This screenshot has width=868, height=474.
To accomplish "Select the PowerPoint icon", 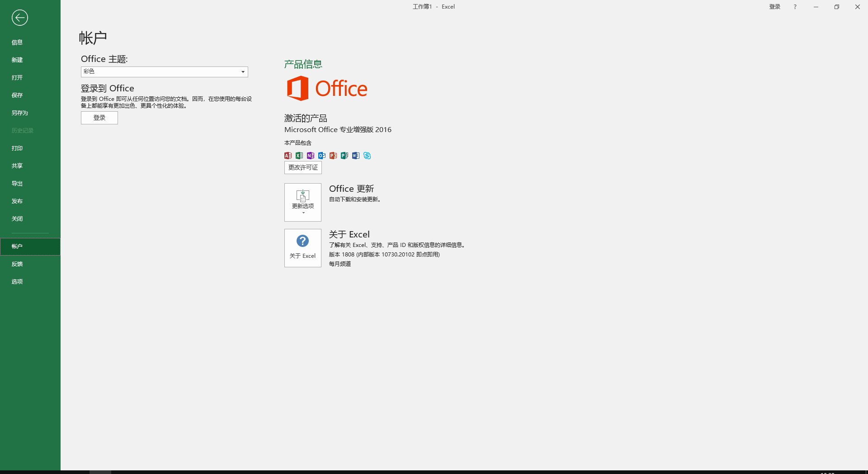I will pyautogui.click(x=333, y=155).
